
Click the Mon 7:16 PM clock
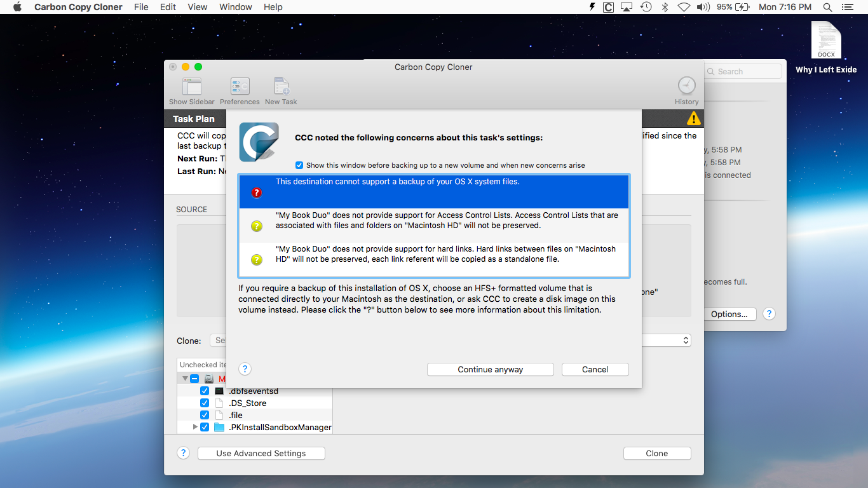[x=785, y=7]
